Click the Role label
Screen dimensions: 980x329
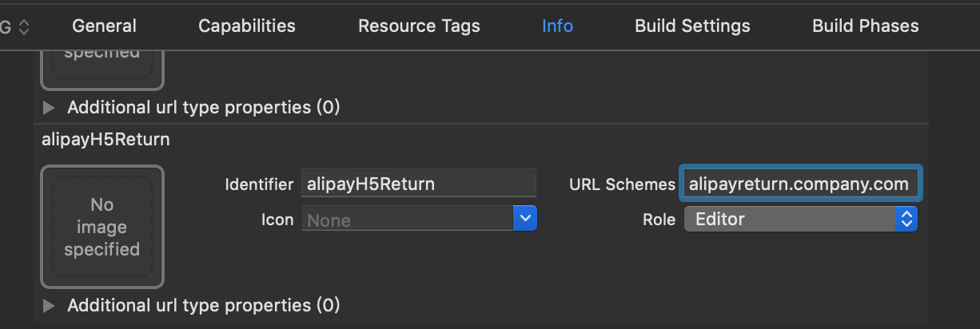pos(659,219)
